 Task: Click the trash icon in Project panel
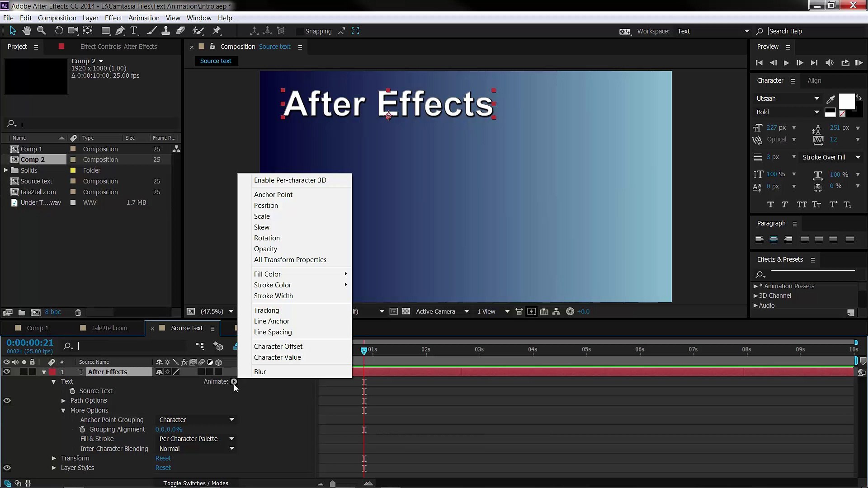[78, 312]
